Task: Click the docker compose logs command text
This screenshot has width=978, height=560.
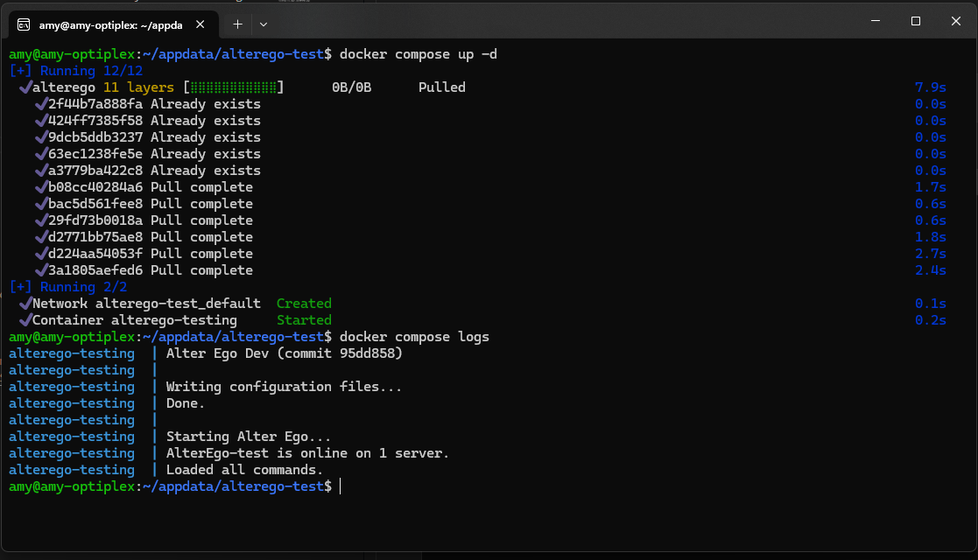Action: pos(414,337)
